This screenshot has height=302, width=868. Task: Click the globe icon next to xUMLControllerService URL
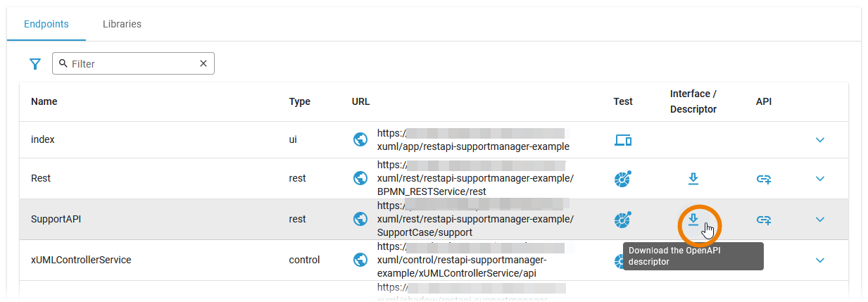pos(360,260)
